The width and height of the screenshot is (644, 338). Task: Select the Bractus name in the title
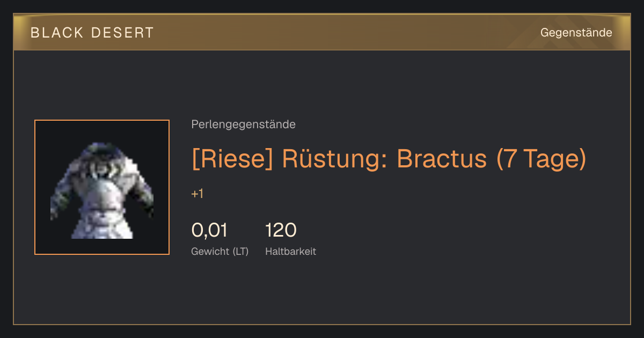point(441,159)
